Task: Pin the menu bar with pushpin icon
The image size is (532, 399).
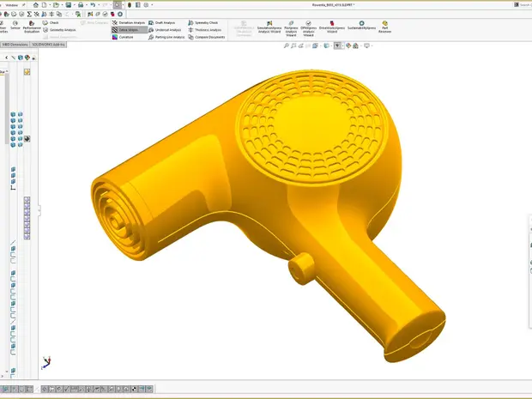Action: [x=23, y=5]
